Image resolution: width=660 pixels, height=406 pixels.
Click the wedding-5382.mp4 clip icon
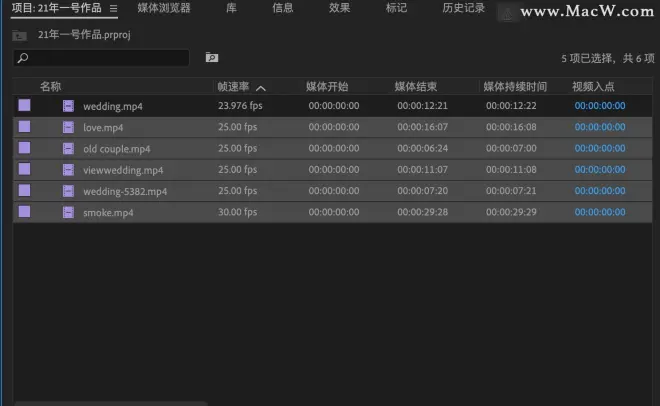pyautogui.click(x=68, y=191)
